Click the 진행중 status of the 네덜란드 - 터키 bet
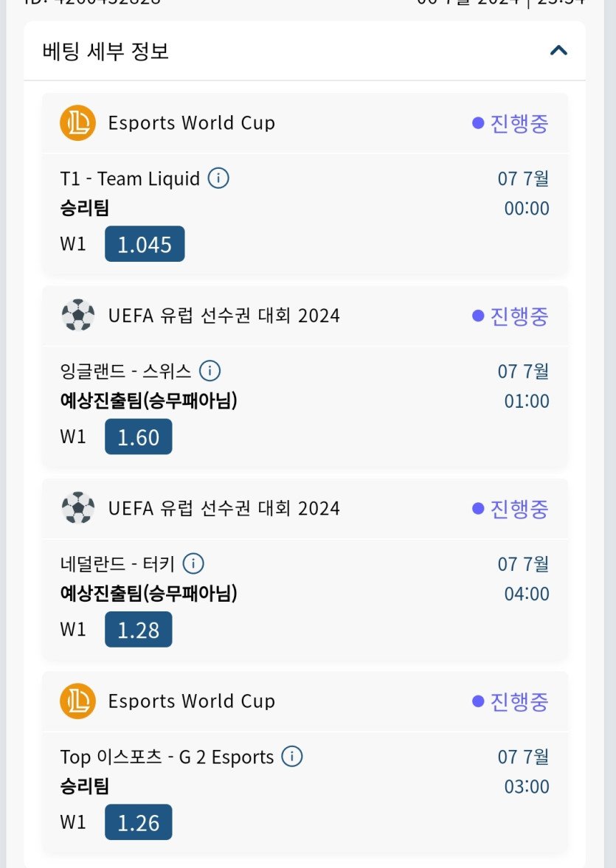 [510, 508]
